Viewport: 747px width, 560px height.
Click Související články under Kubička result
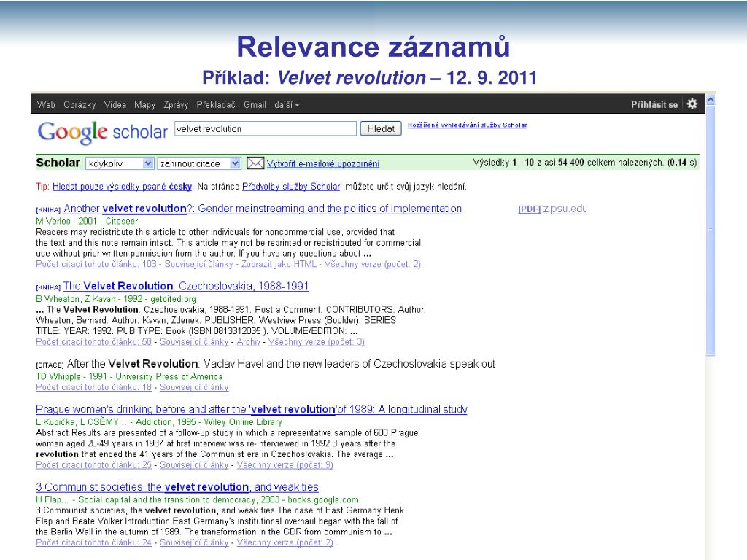click(194, 464)
